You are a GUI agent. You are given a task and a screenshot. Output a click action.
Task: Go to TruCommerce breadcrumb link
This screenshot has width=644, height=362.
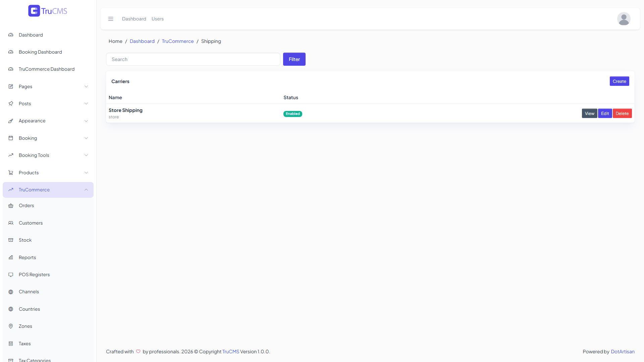[178, 41]
